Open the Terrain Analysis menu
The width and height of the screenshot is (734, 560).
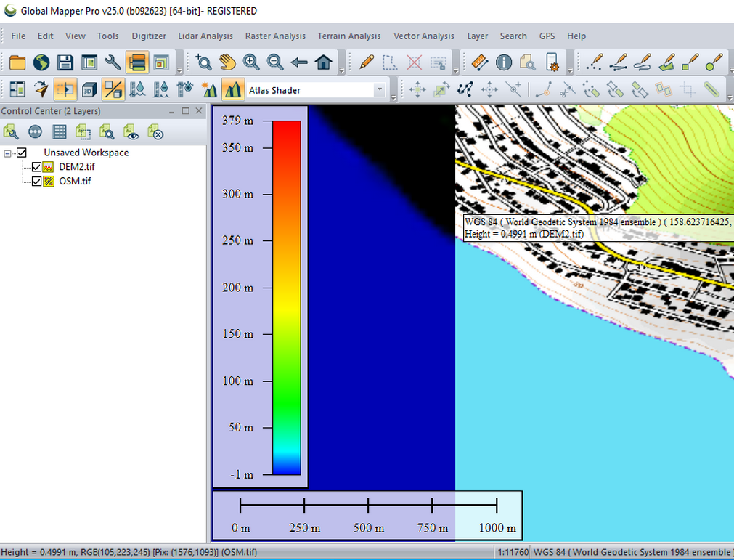click(x=348, y=36)
